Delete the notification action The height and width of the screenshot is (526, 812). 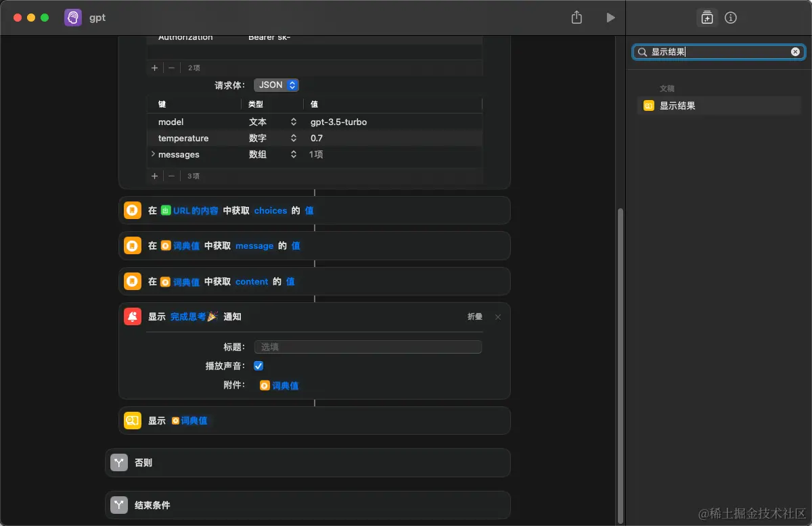tap(498, 316)
